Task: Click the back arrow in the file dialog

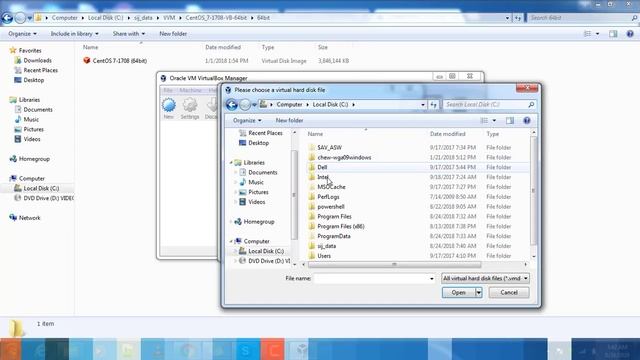Action: (x=232, y=105)
